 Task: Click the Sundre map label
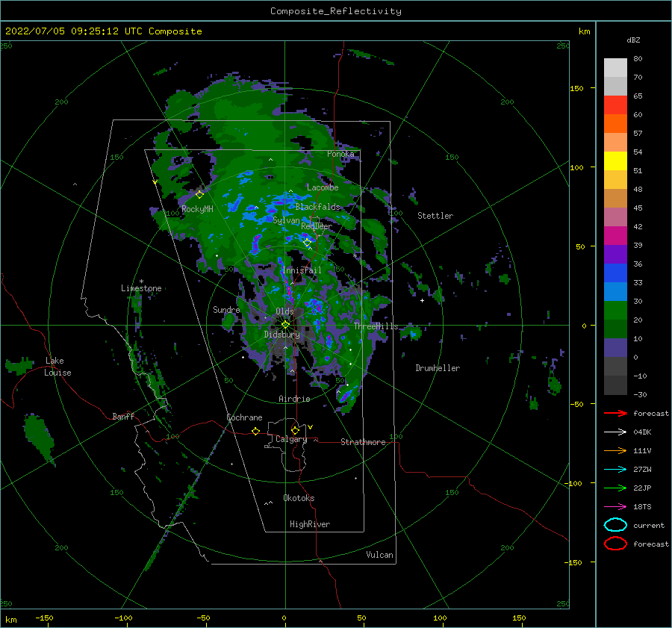[x=226, y=309]
